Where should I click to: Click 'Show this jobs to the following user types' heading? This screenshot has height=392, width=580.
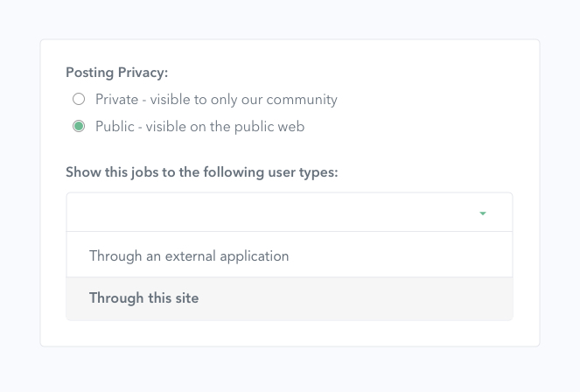point(202,172)
